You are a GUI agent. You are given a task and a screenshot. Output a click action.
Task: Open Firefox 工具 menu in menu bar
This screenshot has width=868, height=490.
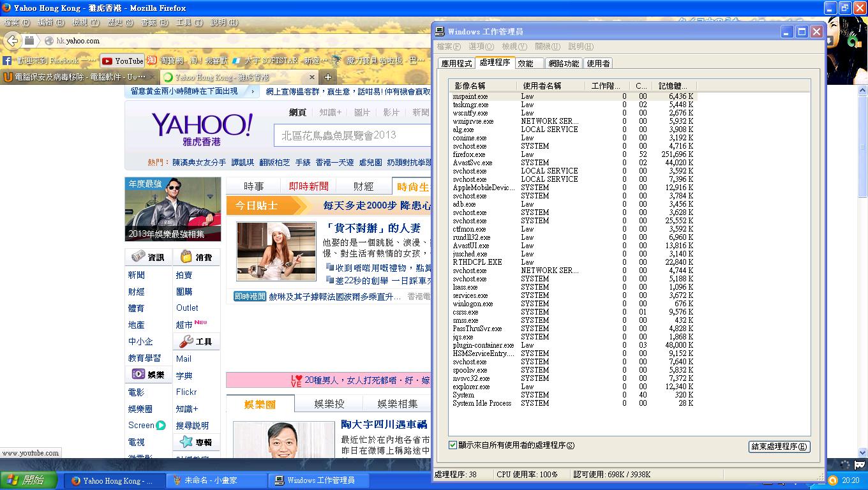(x=189, y=22)
